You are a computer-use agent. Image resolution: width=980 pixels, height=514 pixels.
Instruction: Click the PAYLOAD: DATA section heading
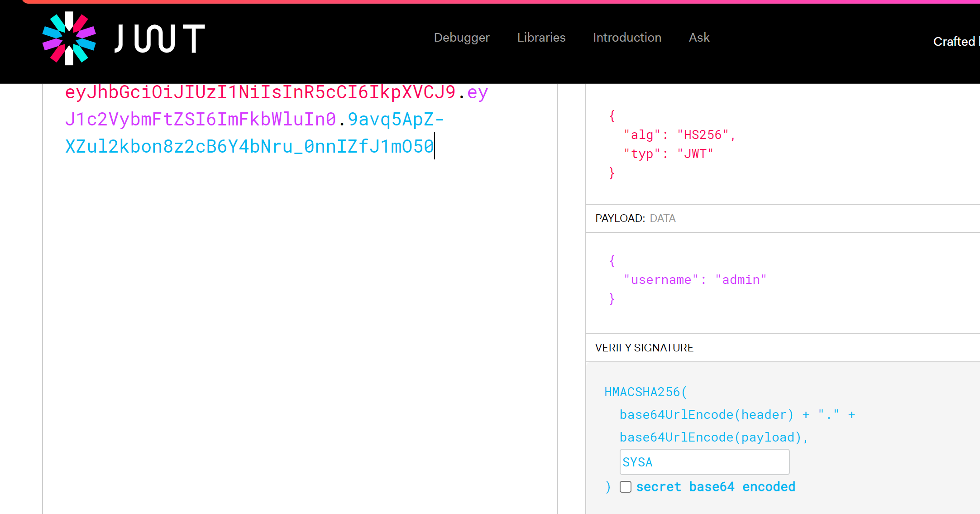point(635,218)
